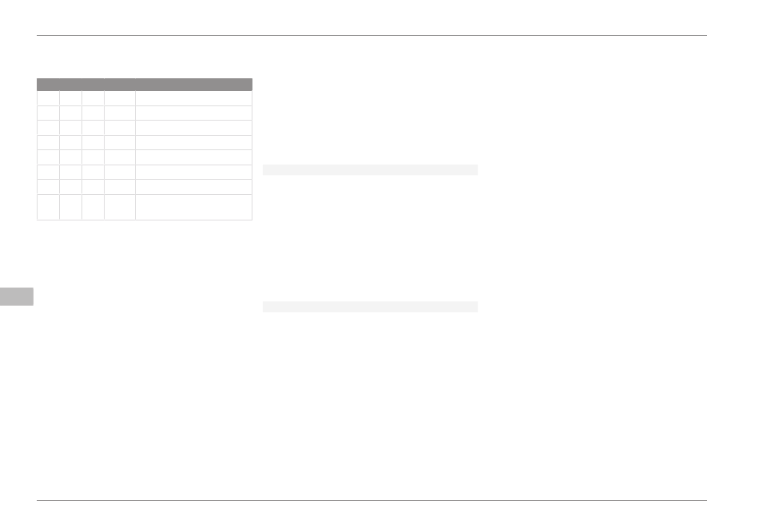Click fourth column cell in fourth body row
This screenshot has width=759, height=532.
120,143
